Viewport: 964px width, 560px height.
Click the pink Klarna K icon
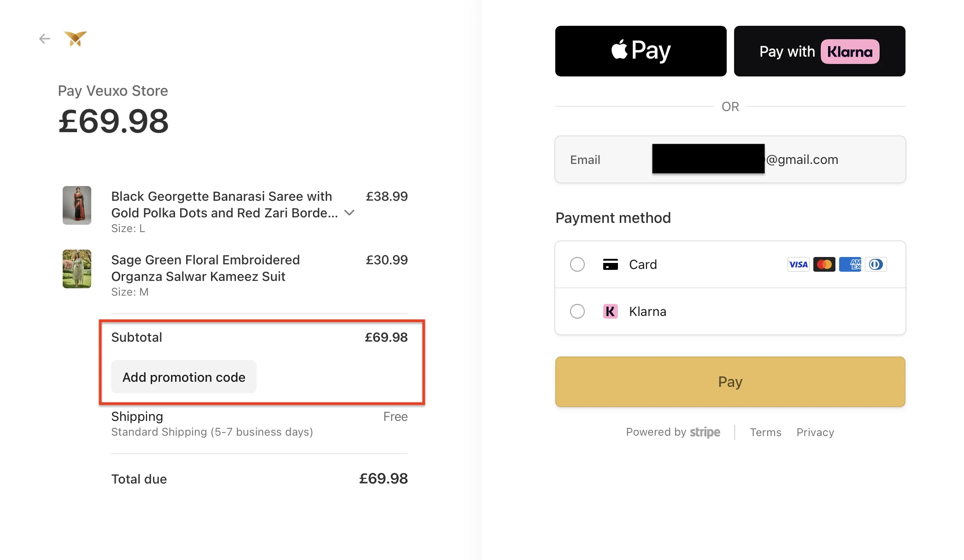(610, 311)
